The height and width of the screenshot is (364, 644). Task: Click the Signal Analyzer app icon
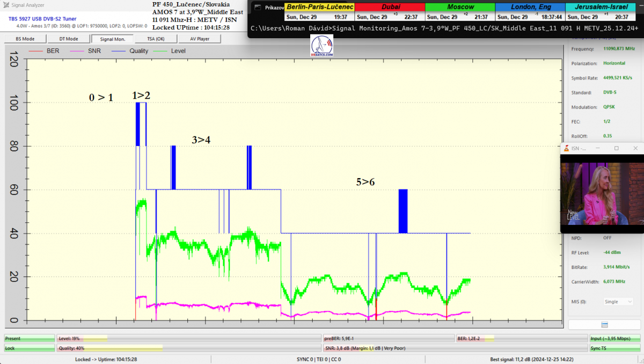(x=6, y=5)
